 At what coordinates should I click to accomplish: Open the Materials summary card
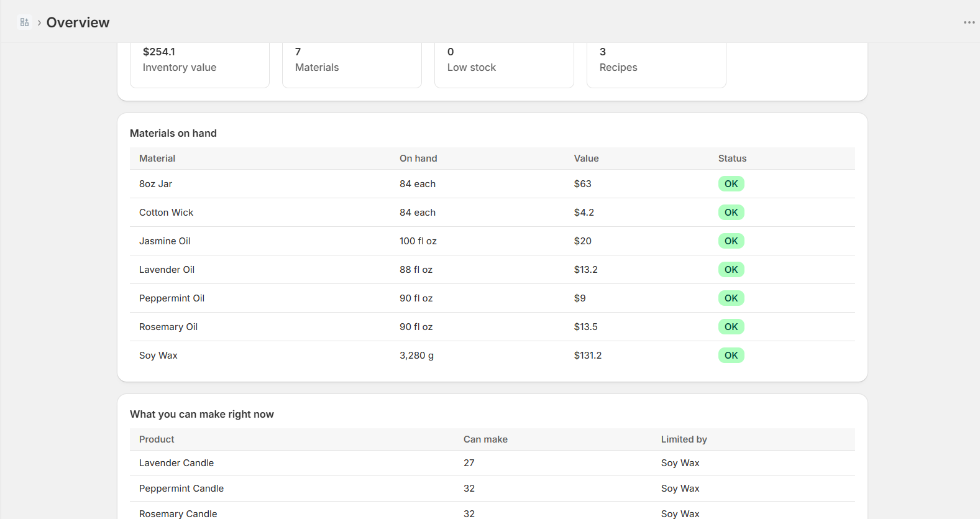352,65
